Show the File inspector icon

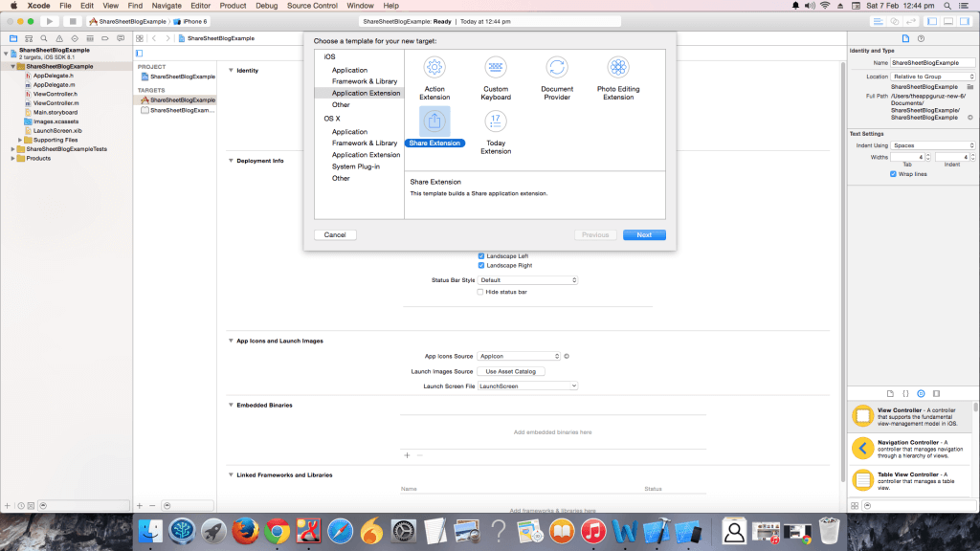(905, 38)
